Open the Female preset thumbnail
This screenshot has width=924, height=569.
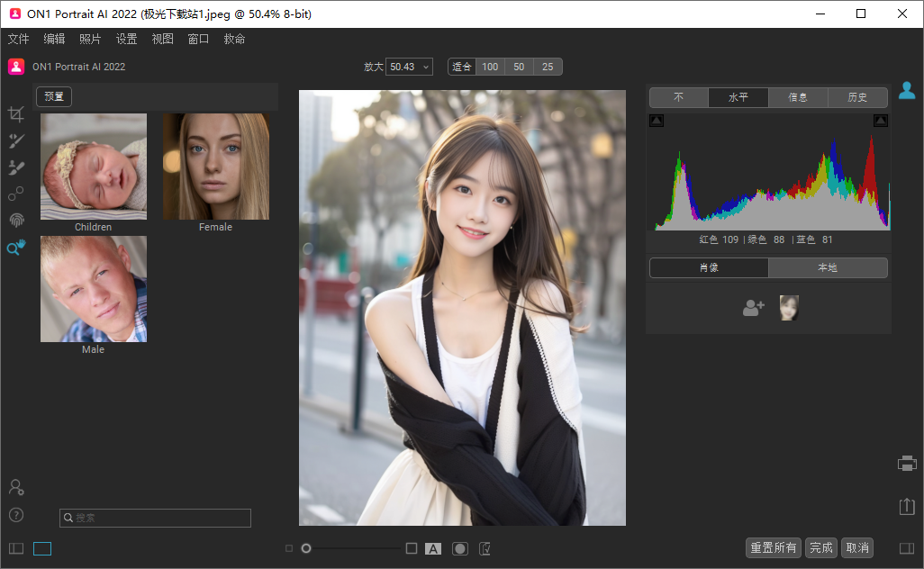pos(215,167)
